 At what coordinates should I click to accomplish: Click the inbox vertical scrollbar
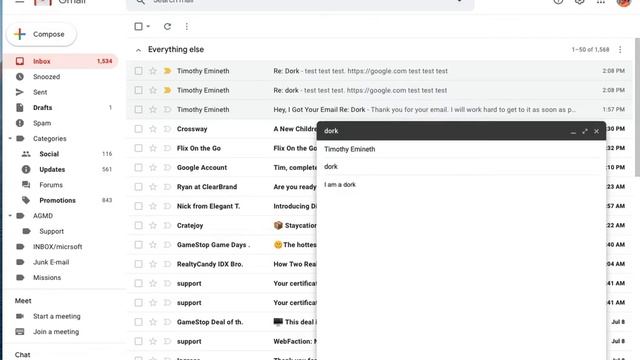637,107
